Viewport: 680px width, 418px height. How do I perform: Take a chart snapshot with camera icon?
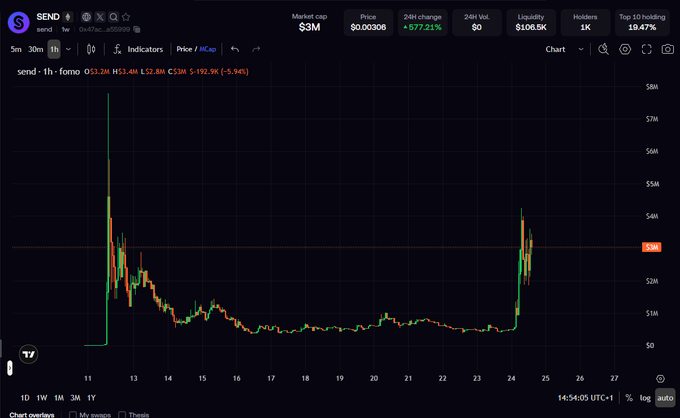[x=668, y=49]
